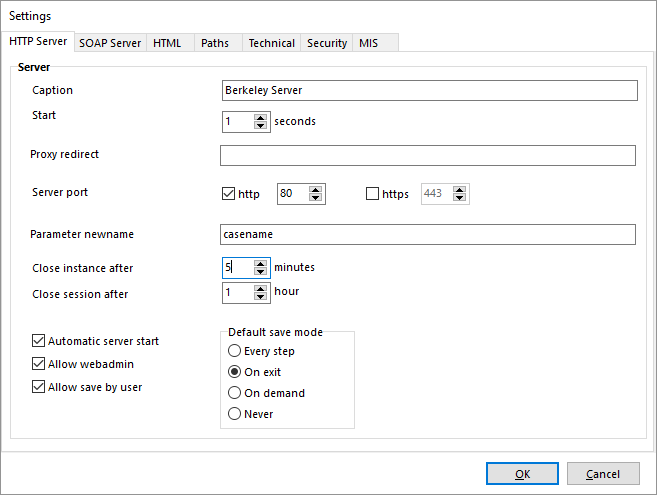Click the Cancel button
The image size is (657, 495).
pyautogui.click(x=603, y=474)
